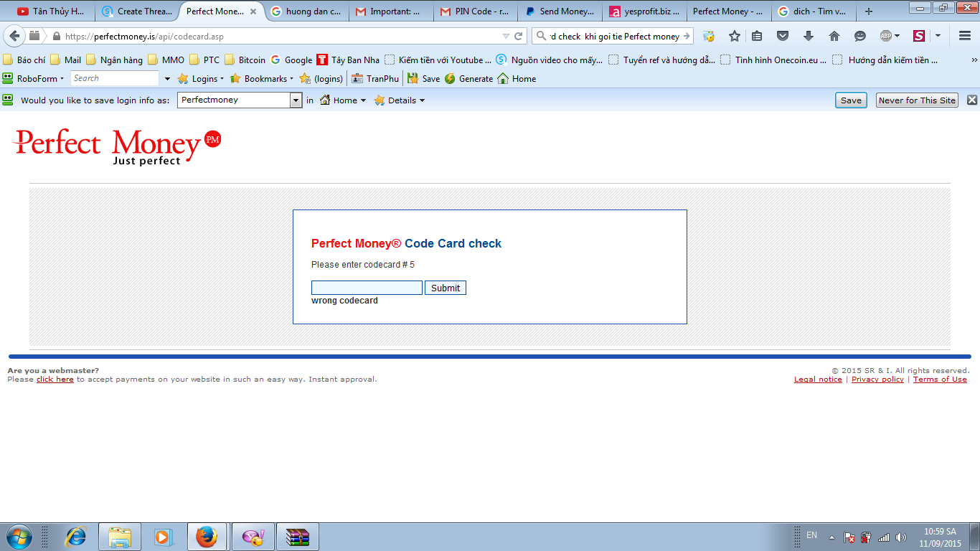The width and height of the screenshot is (980, 551).
Task: Reload the page with the refresh icon
Action: point(519,36)
